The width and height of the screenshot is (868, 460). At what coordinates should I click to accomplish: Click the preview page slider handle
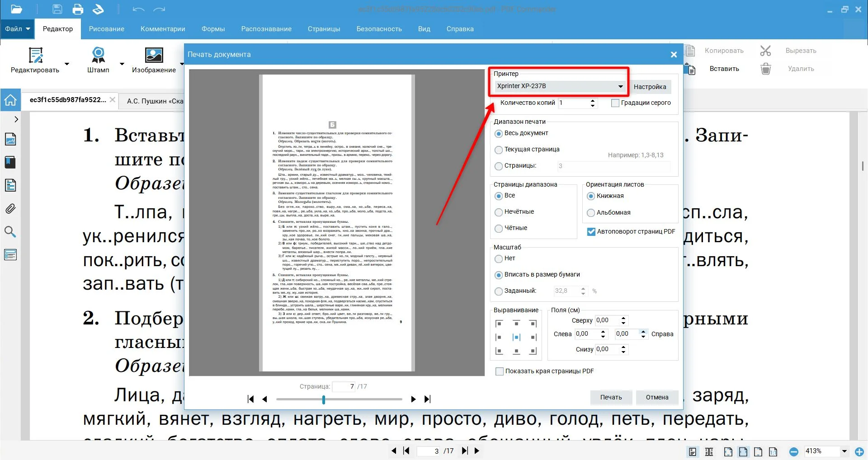(324, 399)
